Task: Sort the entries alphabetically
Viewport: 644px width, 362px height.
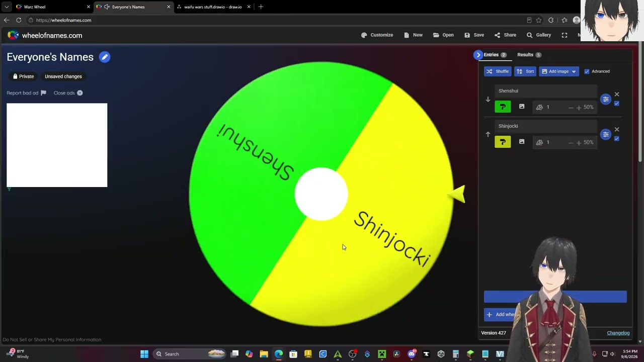Action: [525, 71]
